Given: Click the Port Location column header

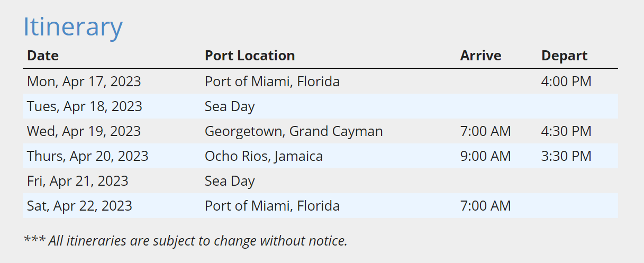Looking at the screenshot, I should [250, 56].
